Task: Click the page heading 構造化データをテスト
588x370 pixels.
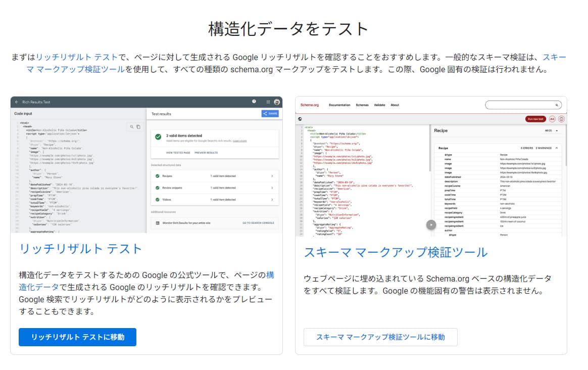Action: pyautogui.click(x=288, y=29)
